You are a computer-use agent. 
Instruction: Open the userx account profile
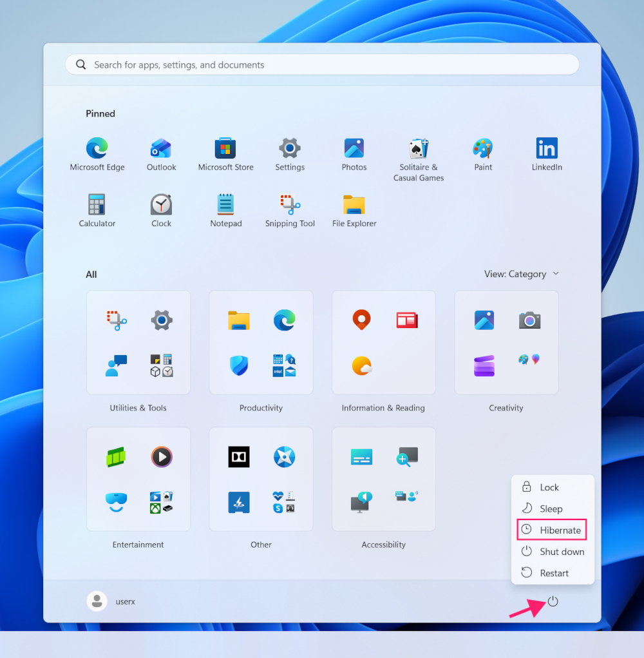pyautogui.click(x=111, y=601)
